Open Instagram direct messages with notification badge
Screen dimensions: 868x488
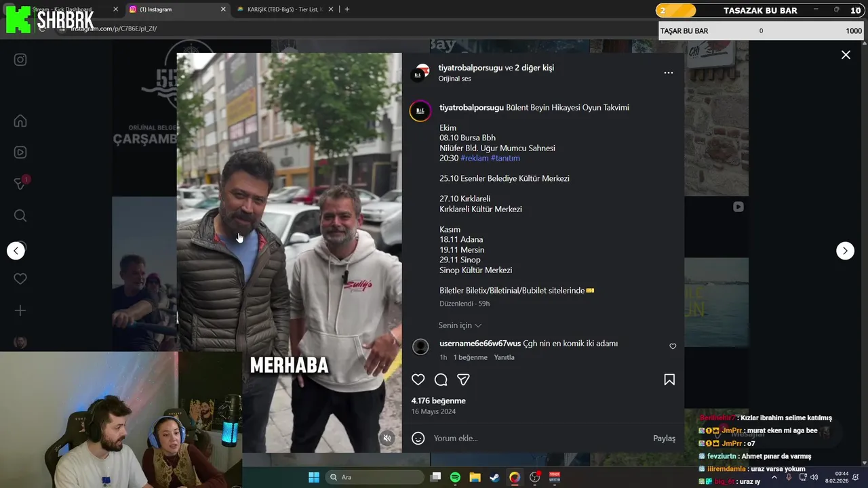pyautogui.click(x=20, y=184)
